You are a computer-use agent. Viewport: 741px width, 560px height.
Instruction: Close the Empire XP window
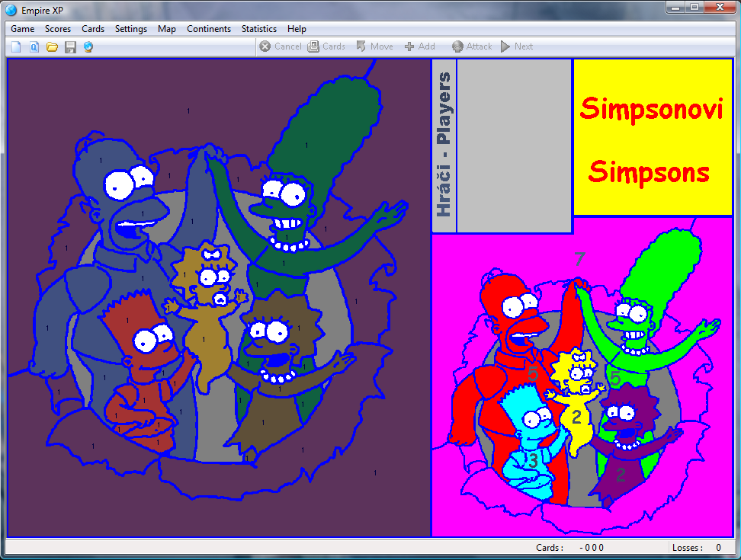720,8
